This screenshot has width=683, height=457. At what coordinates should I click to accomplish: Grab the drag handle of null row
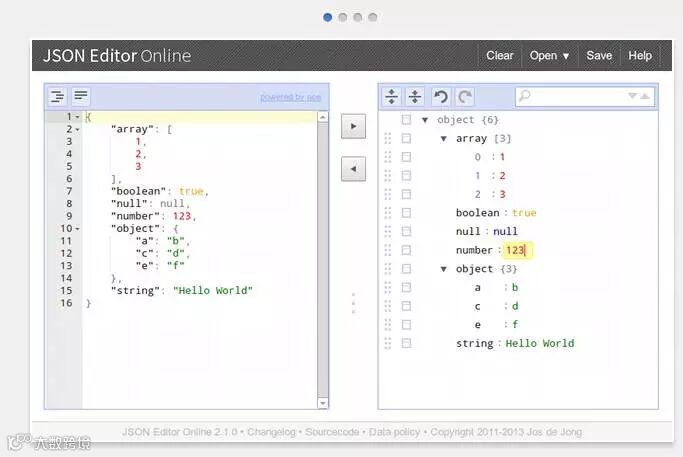388,231
